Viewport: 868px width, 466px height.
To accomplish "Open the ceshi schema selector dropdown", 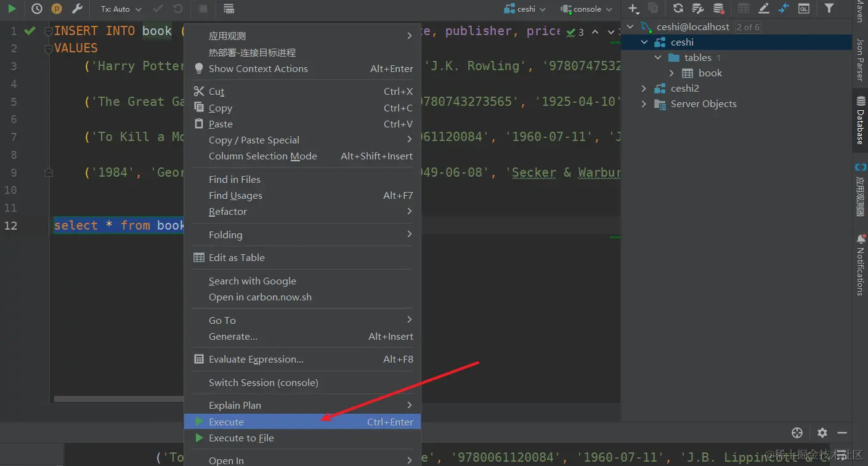I will [525, 9].
